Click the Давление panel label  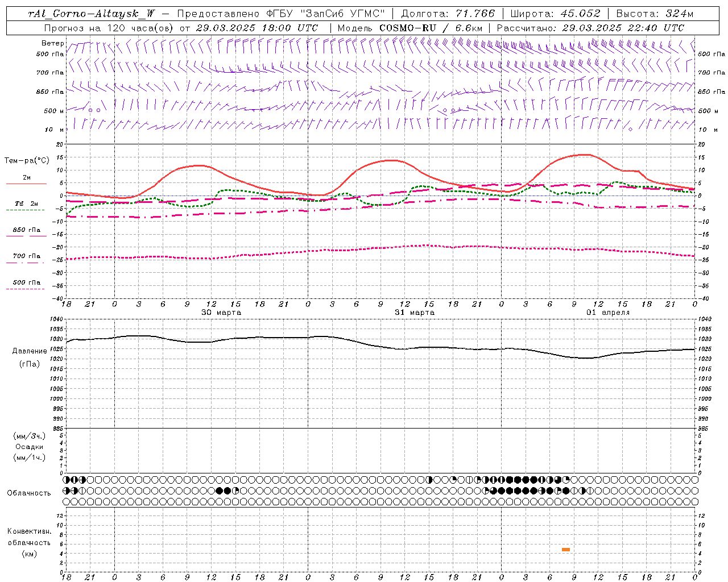(30, 351)
